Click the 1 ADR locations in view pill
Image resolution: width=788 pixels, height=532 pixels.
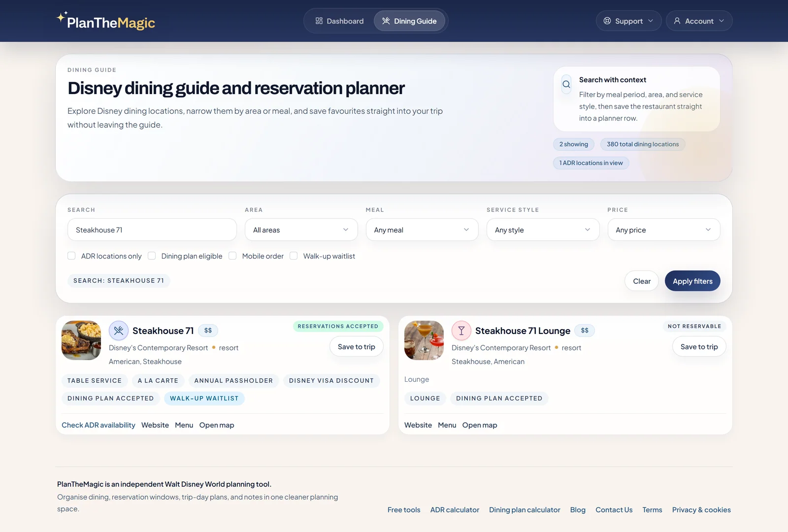click(591, 163)
